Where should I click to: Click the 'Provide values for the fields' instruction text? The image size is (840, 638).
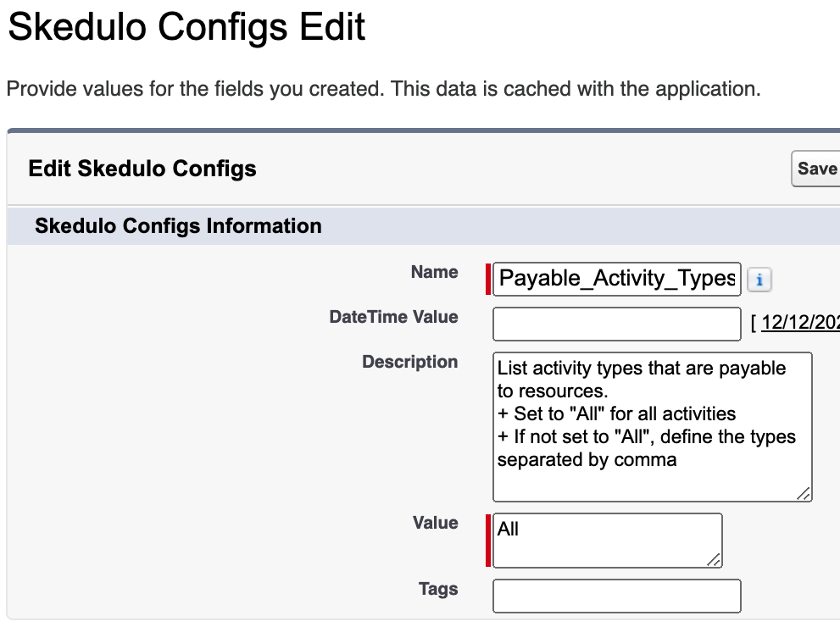click(x=384, y=89)
